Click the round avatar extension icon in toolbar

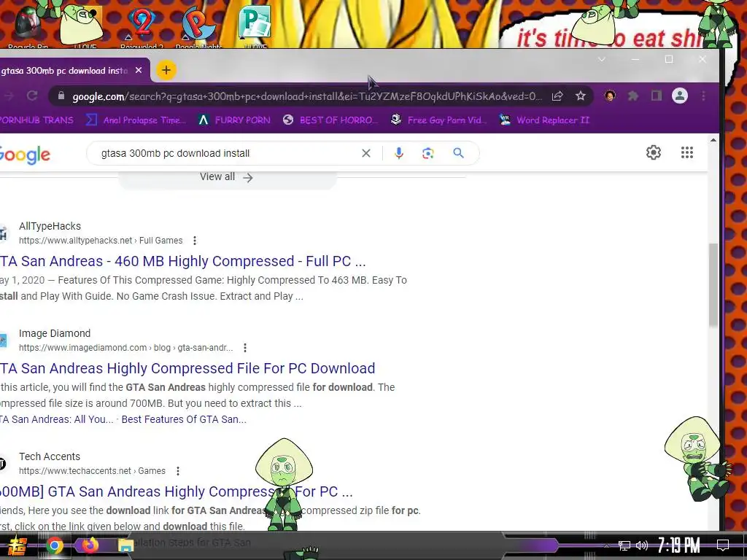tap(610, 96)
